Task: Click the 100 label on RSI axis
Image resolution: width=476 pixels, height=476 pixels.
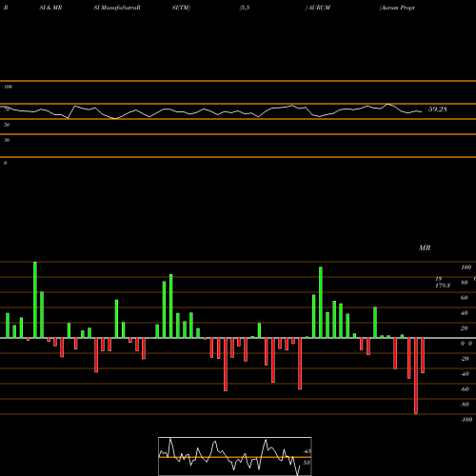Action: pyautogui.click(x=8, y=87)
